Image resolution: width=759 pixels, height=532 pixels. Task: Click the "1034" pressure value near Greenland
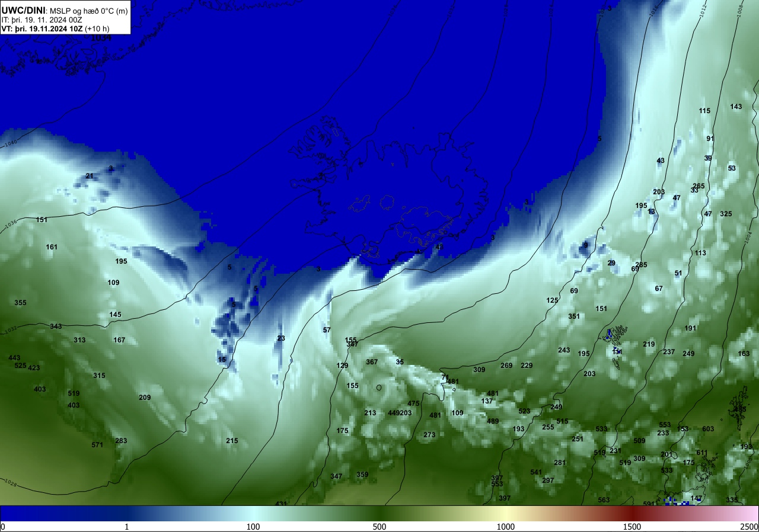(x=101, y=38)
